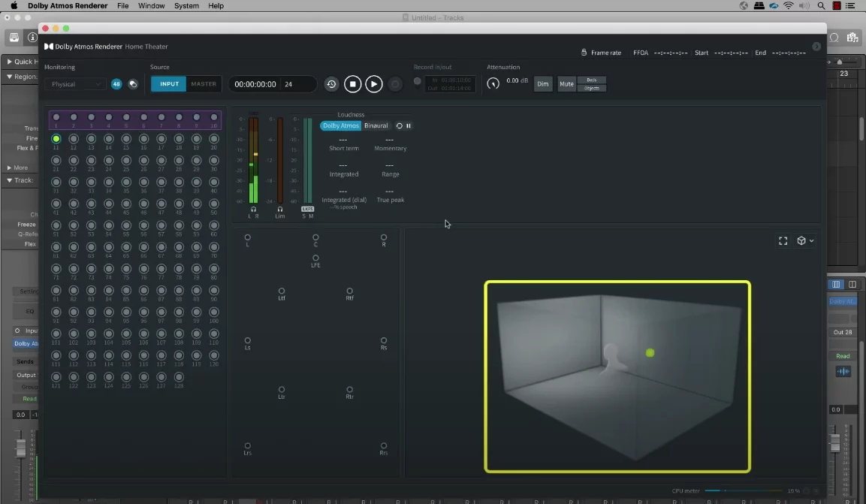Reset loudness measurement with circular arrow icon
Viewport: 866px width, 504px height.
click(400, 126)
